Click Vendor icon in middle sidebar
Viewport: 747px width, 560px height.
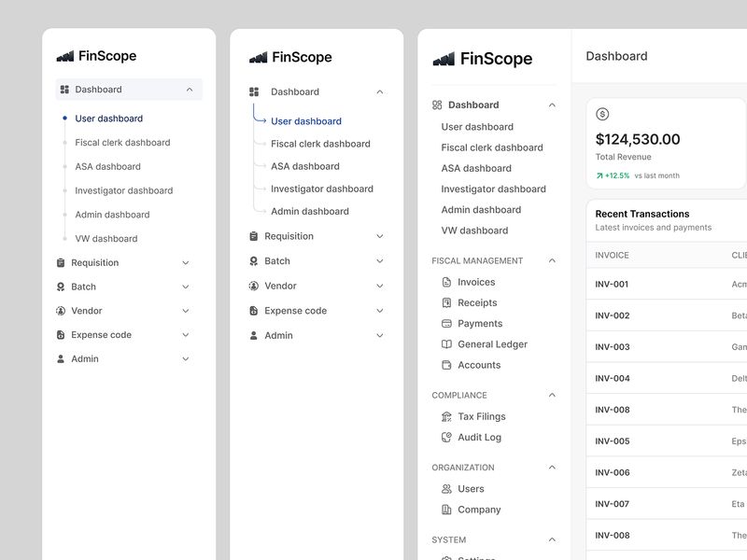253,286
